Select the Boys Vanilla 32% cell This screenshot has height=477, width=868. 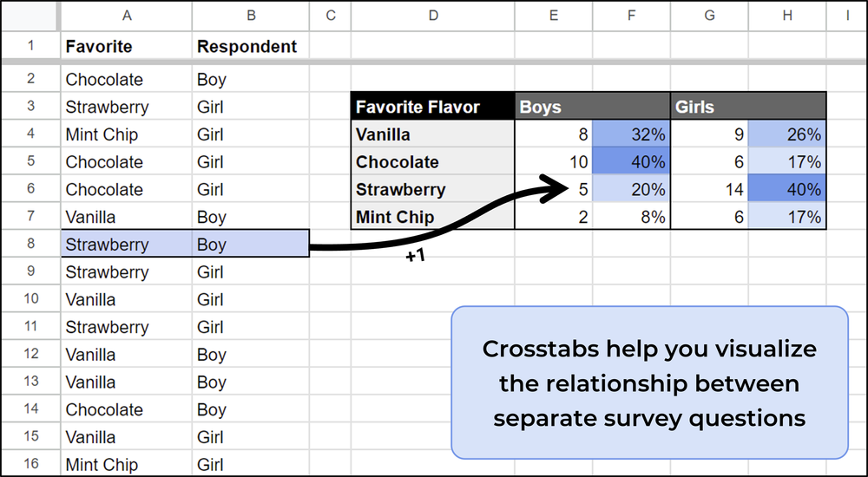pos(630,134)
